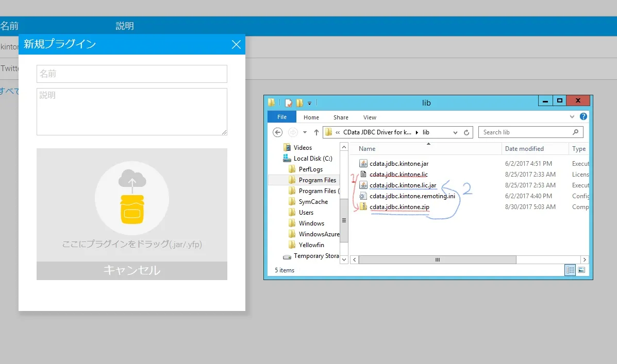This screenshot has height=364, width=617.
Task: Close the 新規プラグイン dialog with X
Action: click(x=236, y=45)
